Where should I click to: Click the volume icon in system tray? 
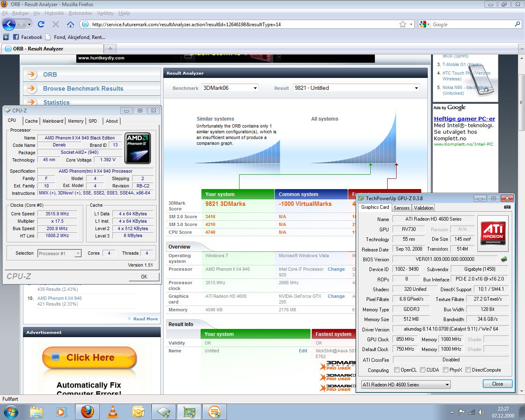(481, 412)
